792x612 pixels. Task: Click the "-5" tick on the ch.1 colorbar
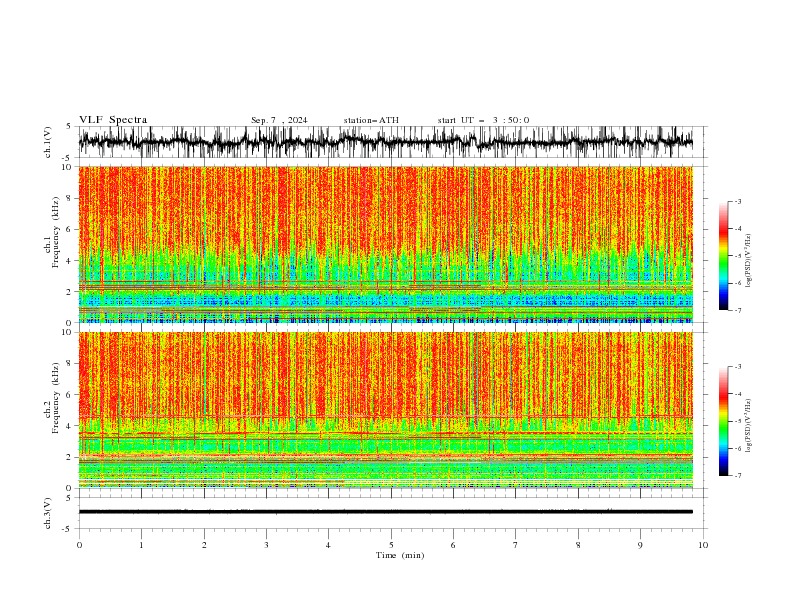pyautogui.click(x=738, y=256)
